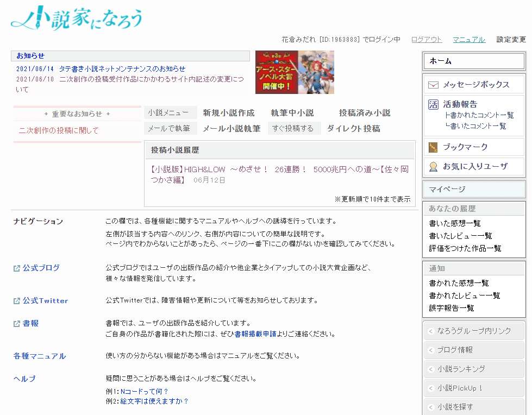This screenshot has height=415, width=532.
Task: Expand the 小説を探す section
Action: (x=474, y=406)
